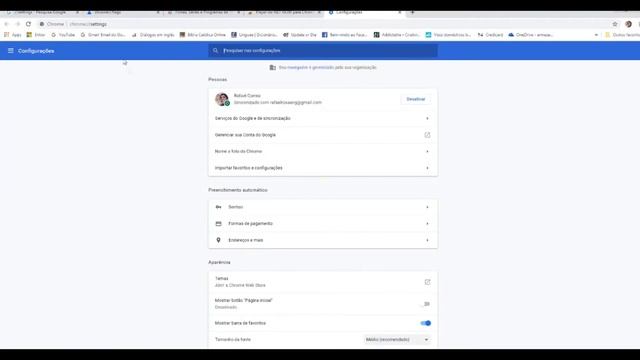
Task: Focus the Pesquisar nas configurações field
Action: (x=323, y=51)
